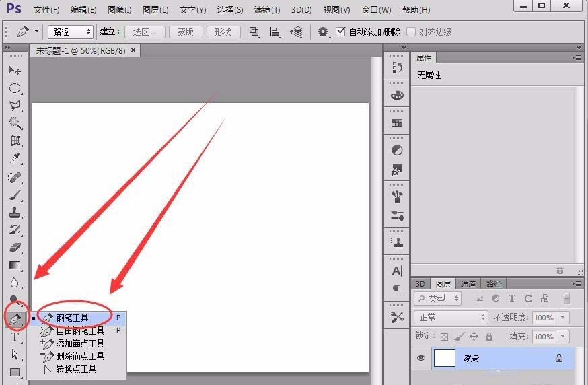This screenshot has height=385, width=588.
Task: Click the path arrangement icon
Action: tap(296, 32)
